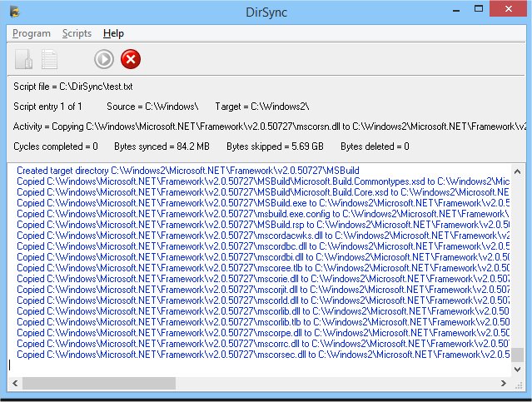Click the 'Created target directory' log line
Image resolution: width=532 pixels, height=402 pixels.
pyautogui.click(x=188, y=171)
